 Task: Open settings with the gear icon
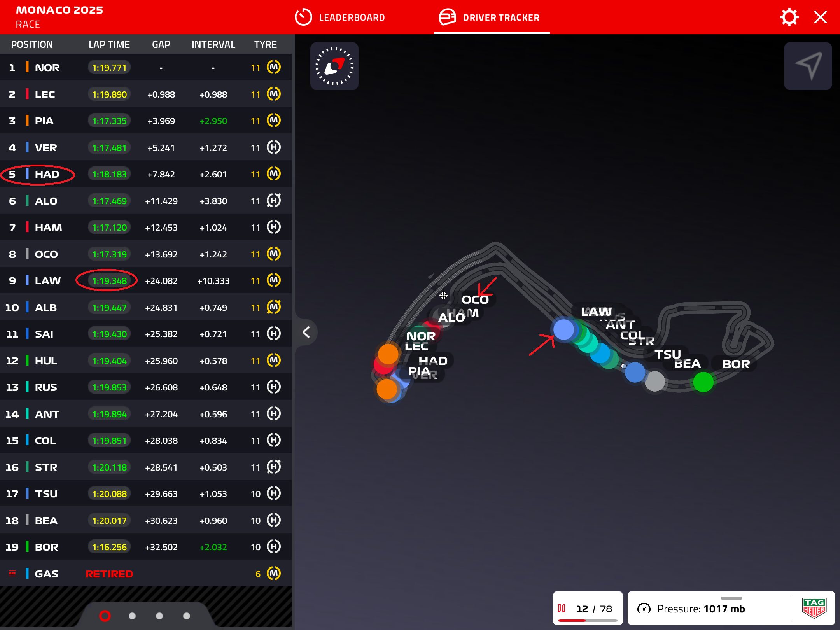[789, 17]
